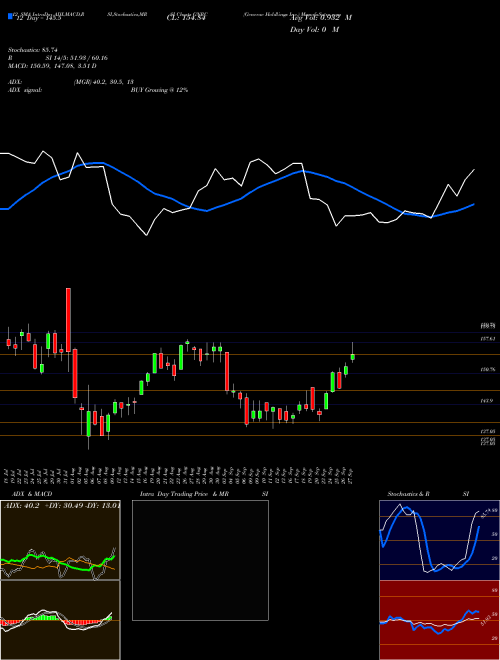Click the large red candlestick in early September
The image size is (500, 660).
227,372
